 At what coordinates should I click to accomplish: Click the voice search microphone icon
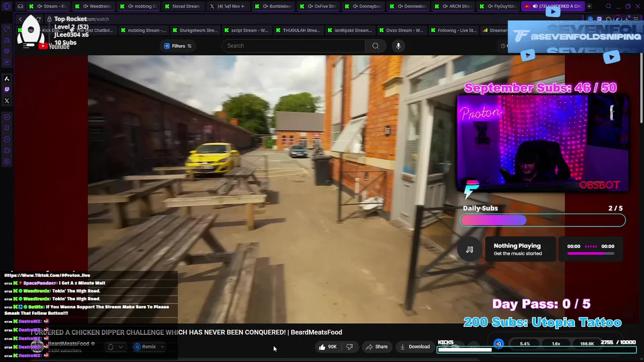[398, 46]
